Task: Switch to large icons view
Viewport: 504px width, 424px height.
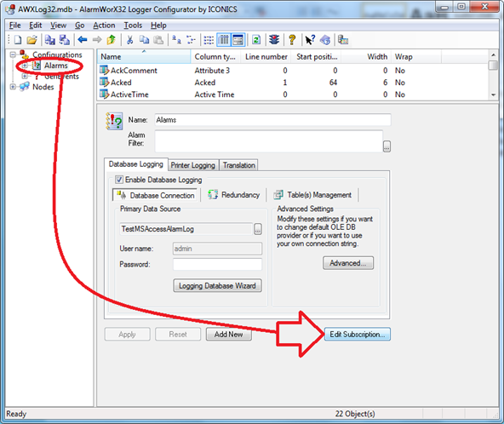Action: (x=176, y=40)
